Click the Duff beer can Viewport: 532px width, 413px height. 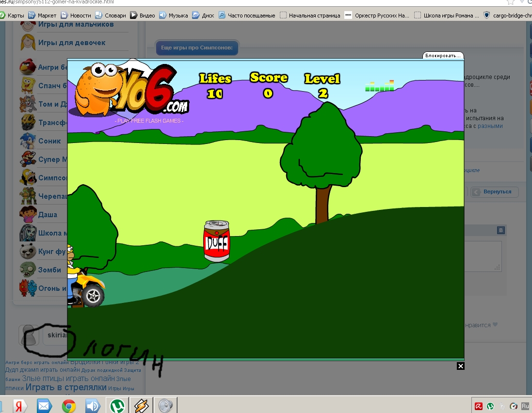point(217,241)
